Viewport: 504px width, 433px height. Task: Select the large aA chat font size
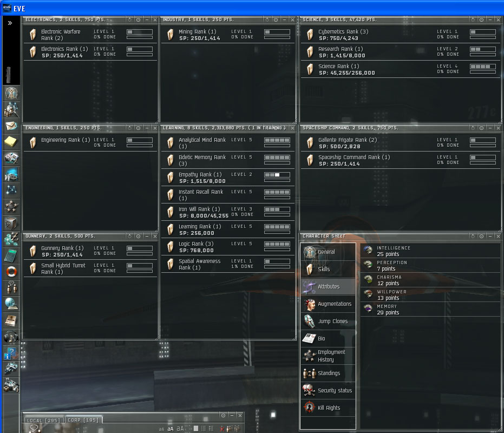point(180,429)
